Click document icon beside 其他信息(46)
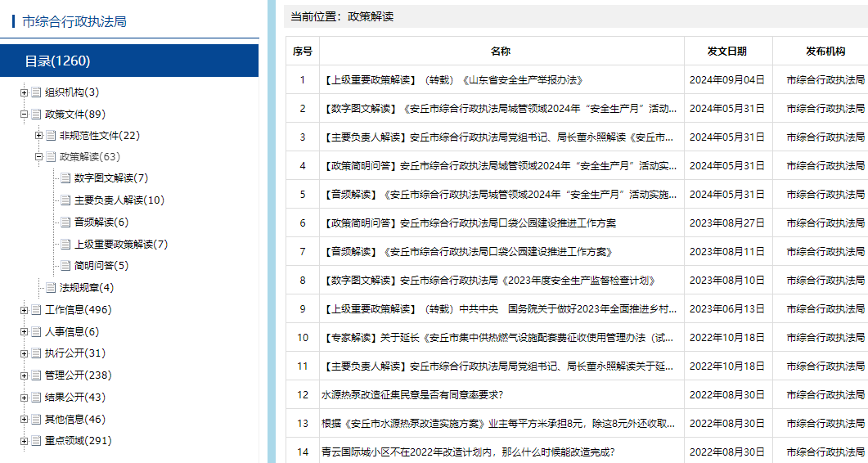The height and width of the screenshot is (463, 868). click(x=36, y=420)
